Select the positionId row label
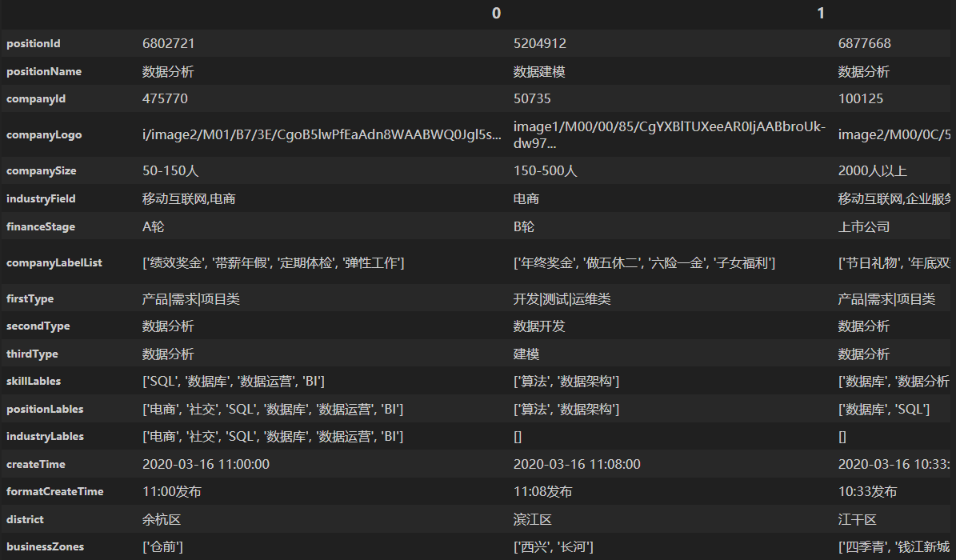This screenshot has width=956, height=560. [x=34, y=43]
